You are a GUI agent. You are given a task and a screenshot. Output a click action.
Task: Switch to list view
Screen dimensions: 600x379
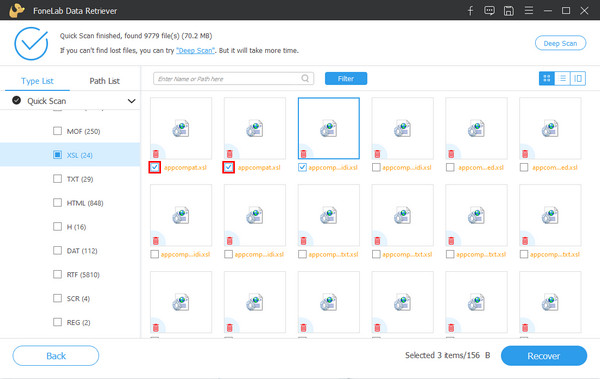coord(562,78)
